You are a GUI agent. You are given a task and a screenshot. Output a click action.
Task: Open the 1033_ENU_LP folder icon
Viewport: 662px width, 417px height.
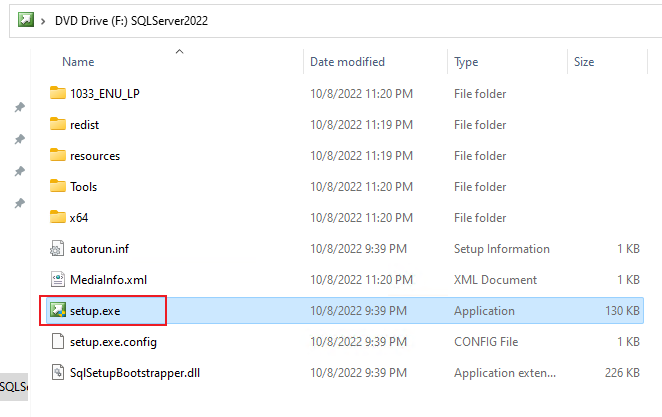click(57, 93)
